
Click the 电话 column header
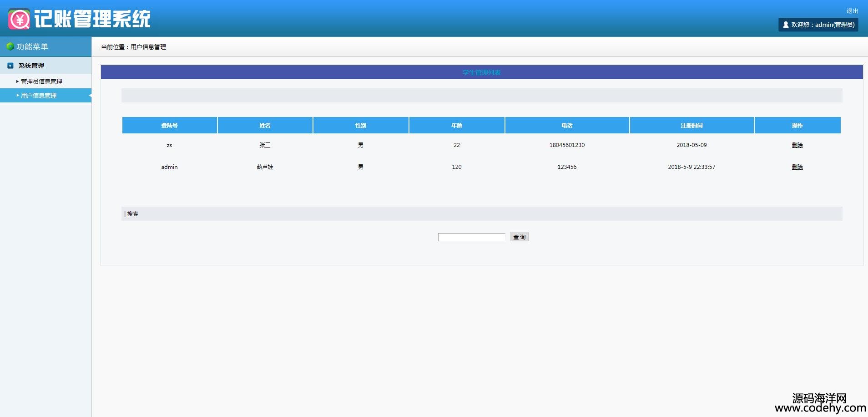(567, 125)
